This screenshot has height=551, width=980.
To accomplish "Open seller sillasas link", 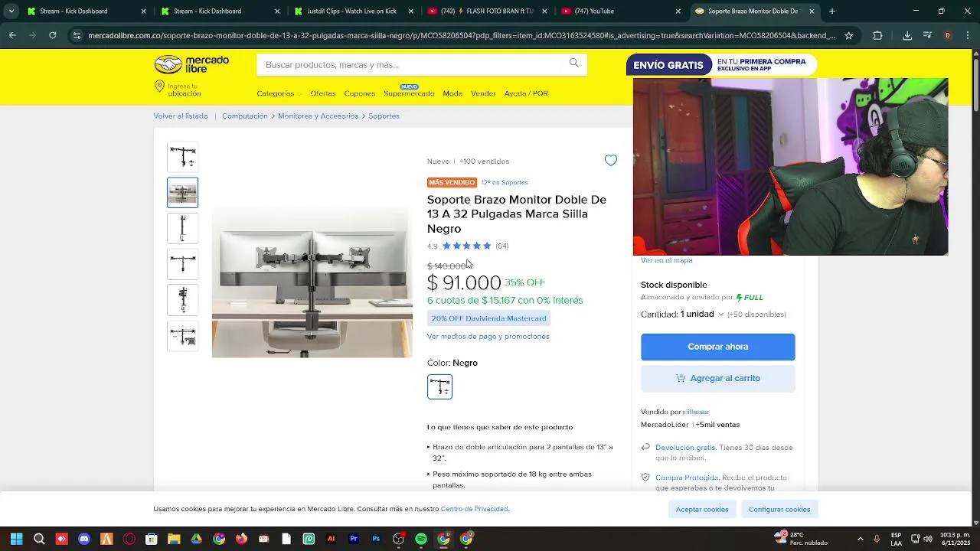I will click(x=695, y=412).
